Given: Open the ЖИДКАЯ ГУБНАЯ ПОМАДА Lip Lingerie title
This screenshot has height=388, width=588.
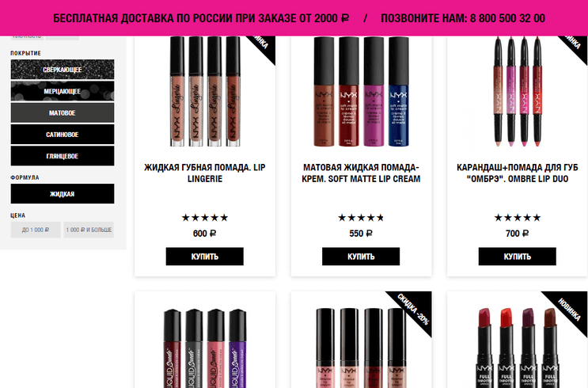Looking at the screenshot, I should 205,173.
